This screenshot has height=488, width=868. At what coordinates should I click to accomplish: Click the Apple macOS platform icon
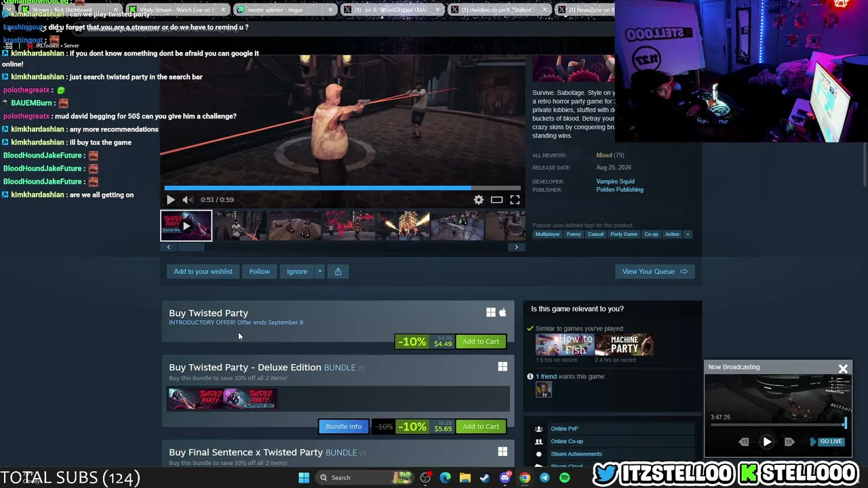pos(502,312)
